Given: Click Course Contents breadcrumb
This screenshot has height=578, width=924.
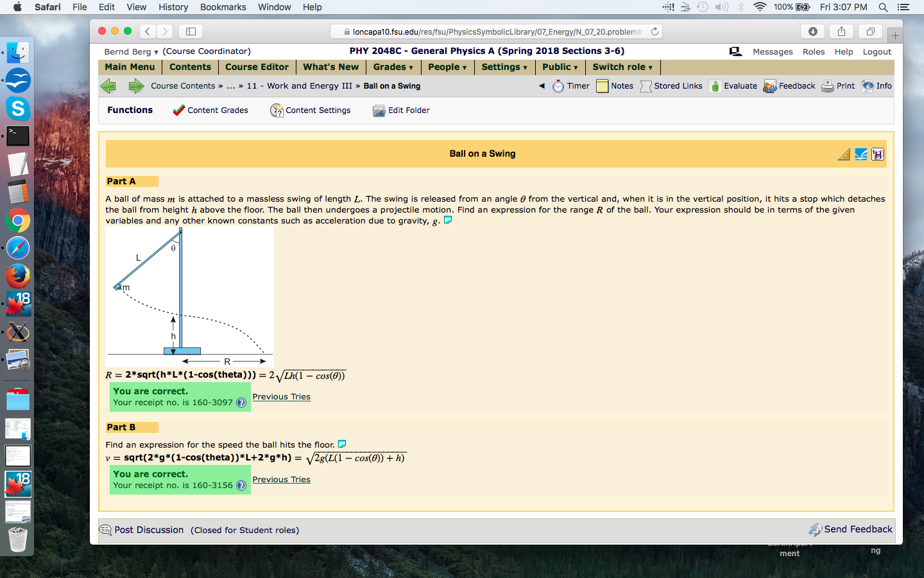Looking at the screenshot, I should point(183,86).
